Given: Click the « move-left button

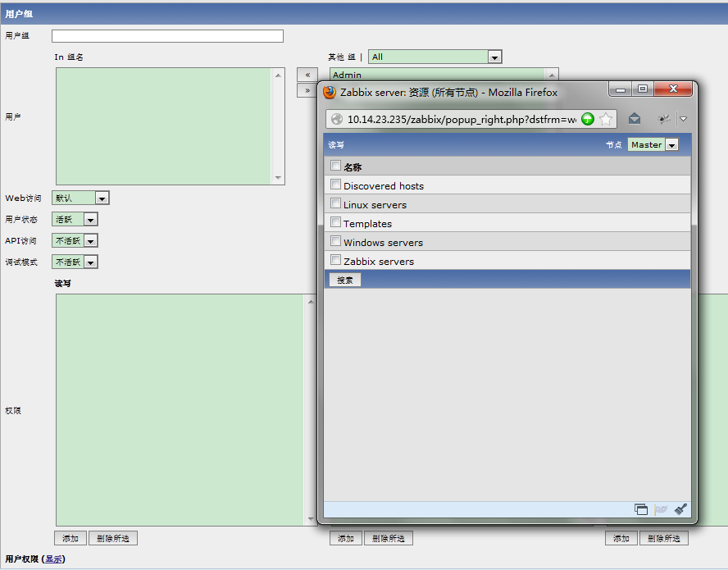Looking at the screenshot, I should point(307,75).
